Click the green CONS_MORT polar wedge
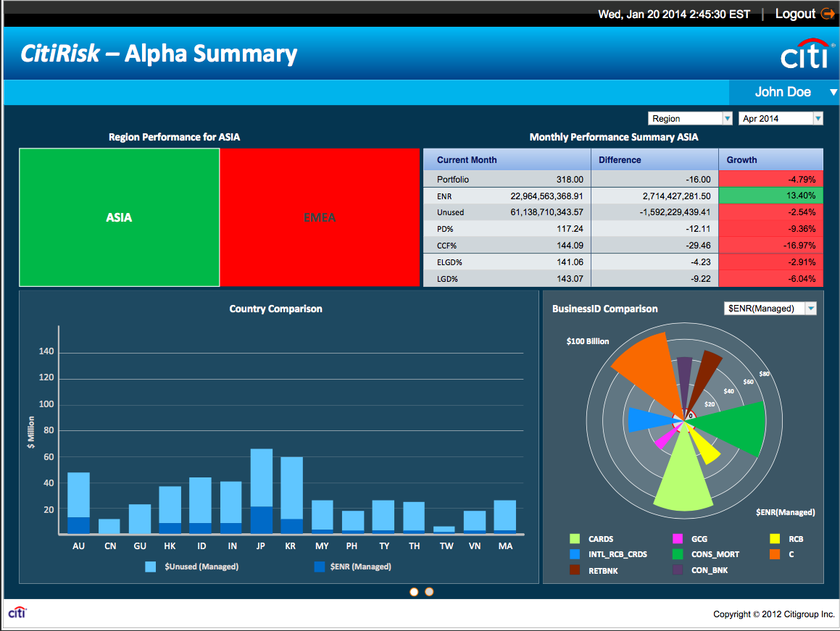840x631 pixels. 735,427
